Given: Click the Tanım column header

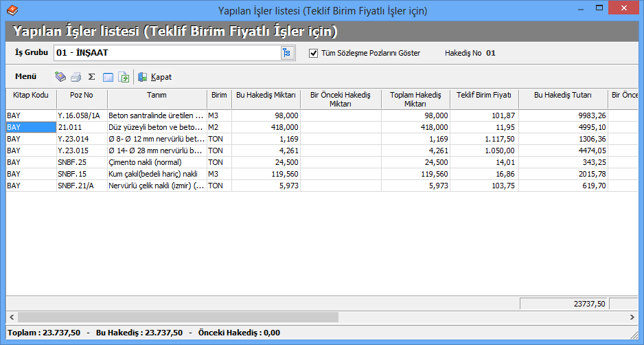Looking at the screenshot, I should tap(157, 95).
